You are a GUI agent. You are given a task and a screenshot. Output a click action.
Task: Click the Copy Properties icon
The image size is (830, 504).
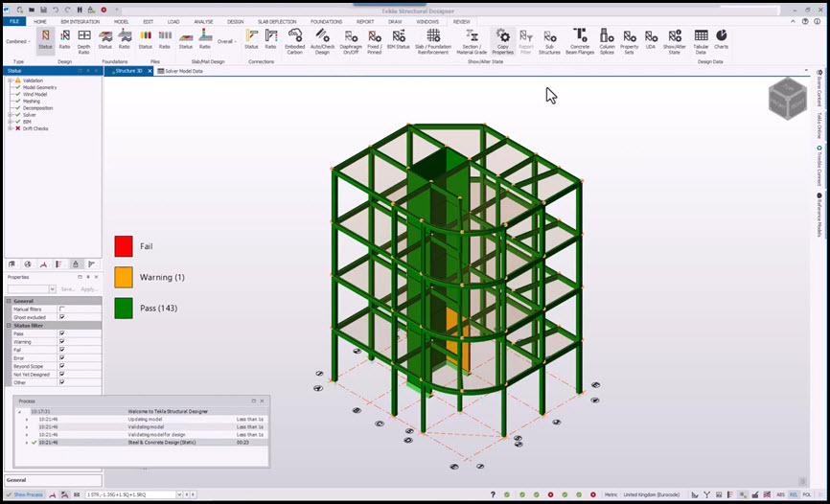502,41
